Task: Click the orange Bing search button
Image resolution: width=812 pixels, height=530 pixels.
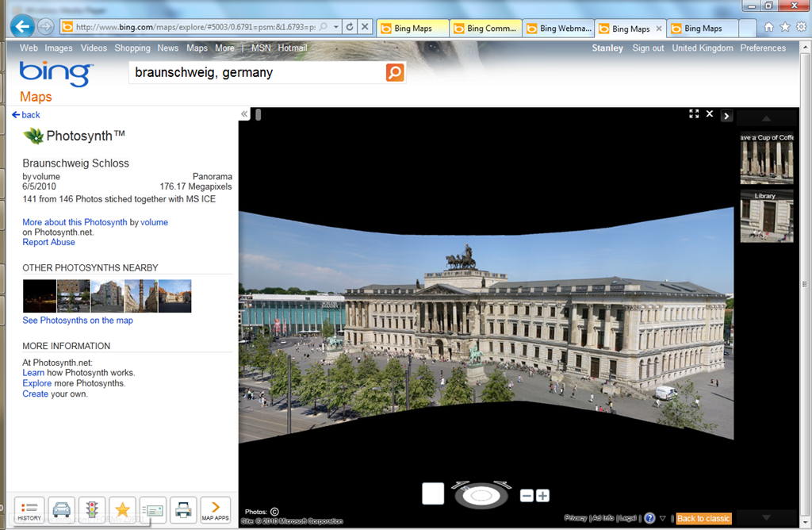Action: [395, 73]
